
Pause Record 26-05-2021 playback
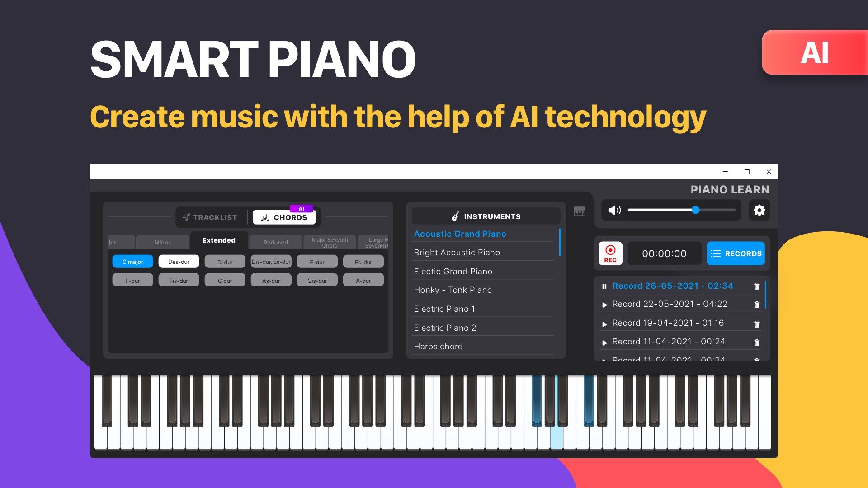[x=605, y=286]
